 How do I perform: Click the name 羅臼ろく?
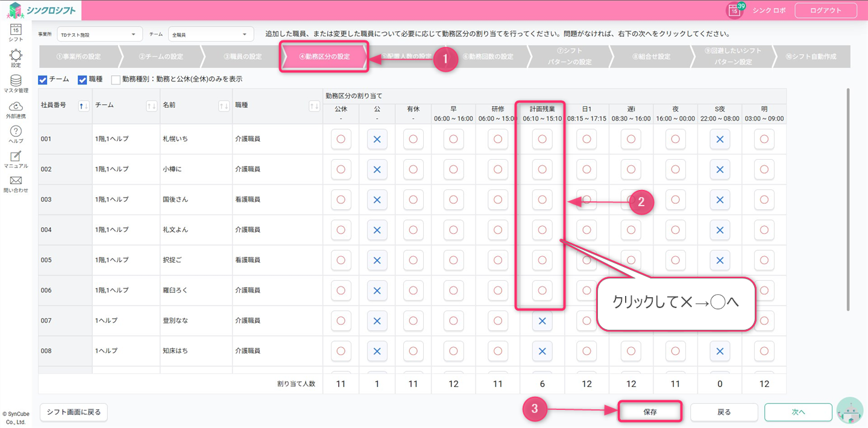pyautogui.click(x=175, y=291)
